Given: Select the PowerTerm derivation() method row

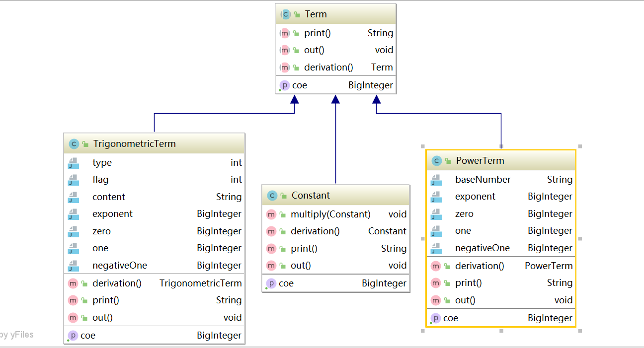Looking at the screenshot, I should click(x=501, y=266).
